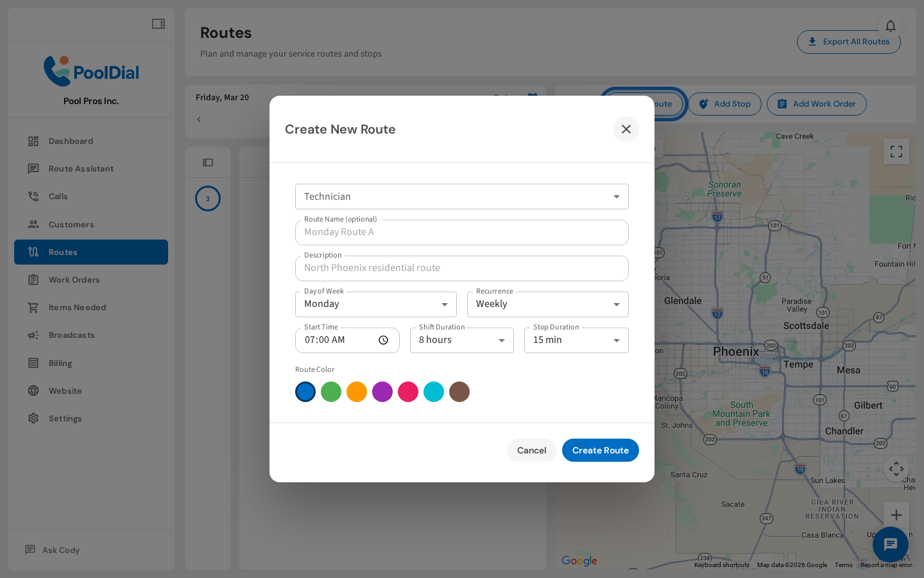924x578 pixels.
Task: Open the Work Orders section
Action: [73, 279]
